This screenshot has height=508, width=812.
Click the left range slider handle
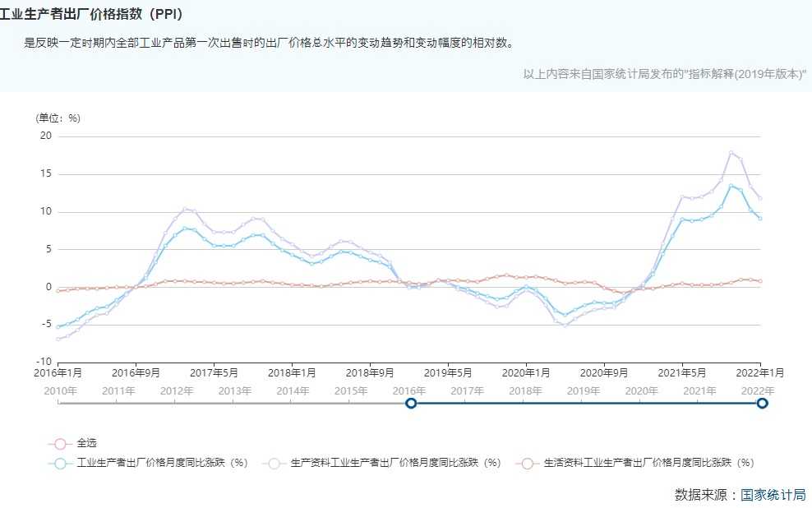[x=411, y=403]
